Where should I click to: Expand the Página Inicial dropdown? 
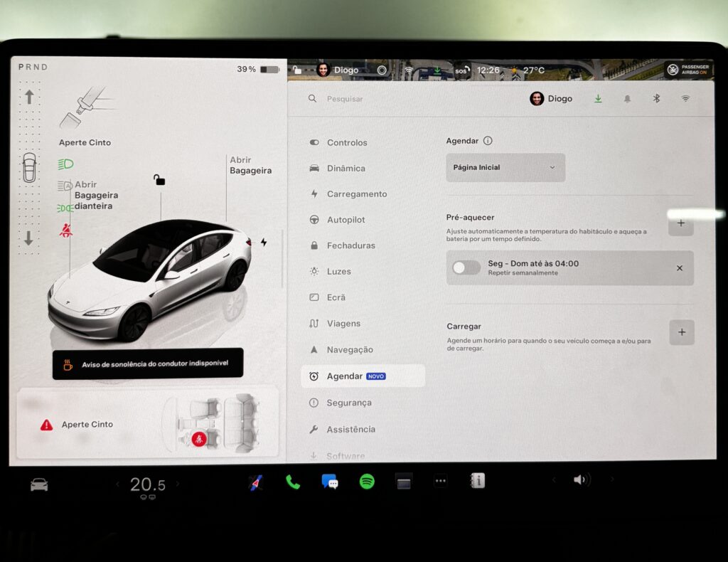[505, 168]
